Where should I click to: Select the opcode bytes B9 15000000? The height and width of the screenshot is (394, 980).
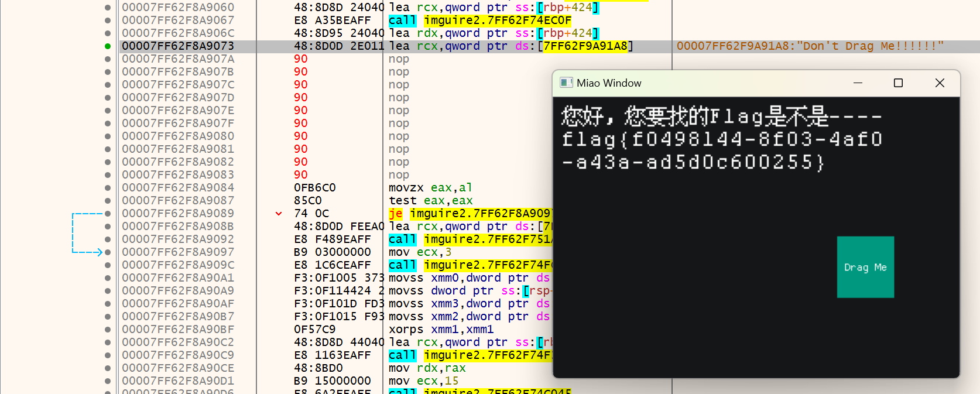click(x=332, y=381)
